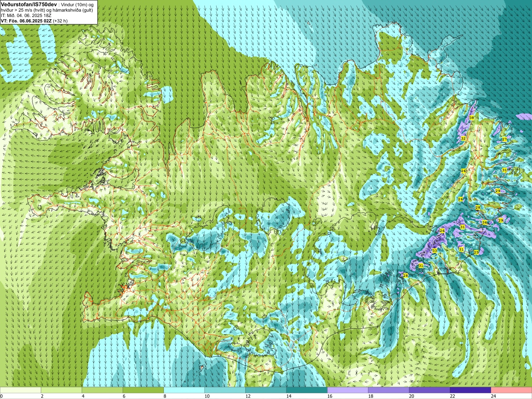Click the legend scale number 24
This screenshot has width=532, height=399.
(x=493, y=396)
